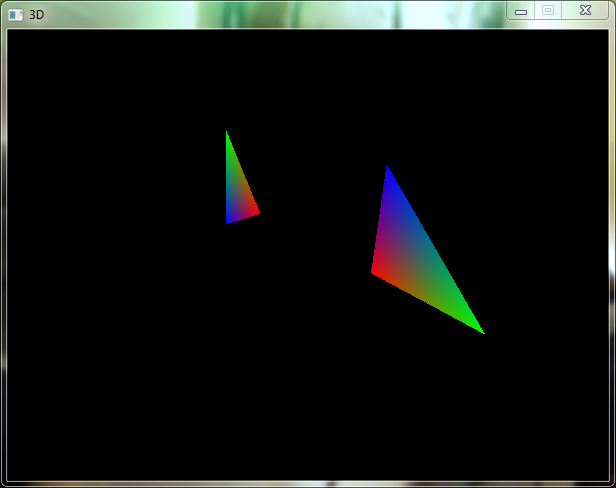Click the window's bottom border edge

click(x=308, y=484)
